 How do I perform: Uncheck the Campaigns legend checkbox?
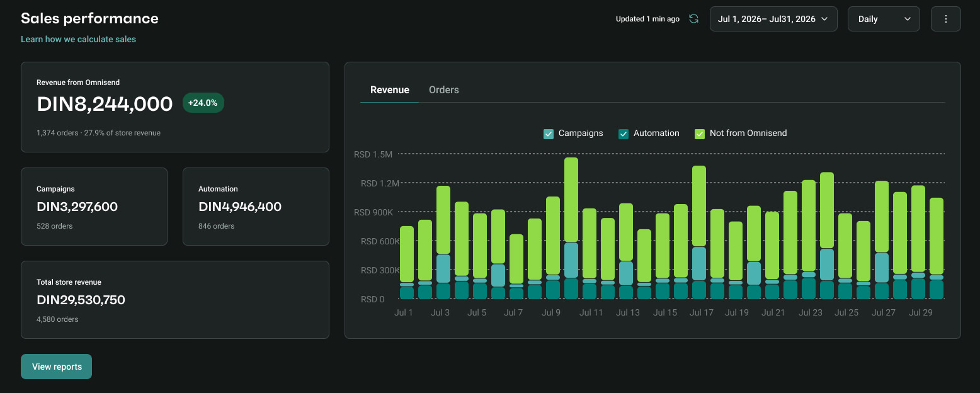click(549, 134)
